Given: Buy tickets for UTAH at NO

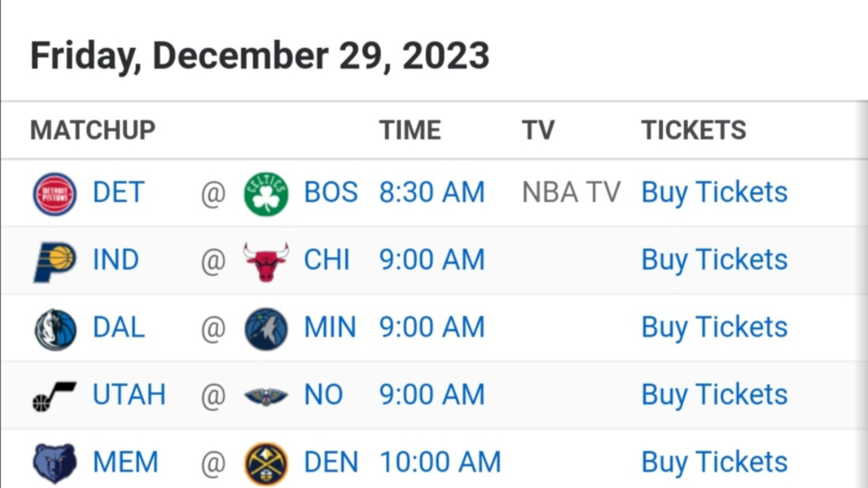Looking at the screenshot, I should 714,395.
